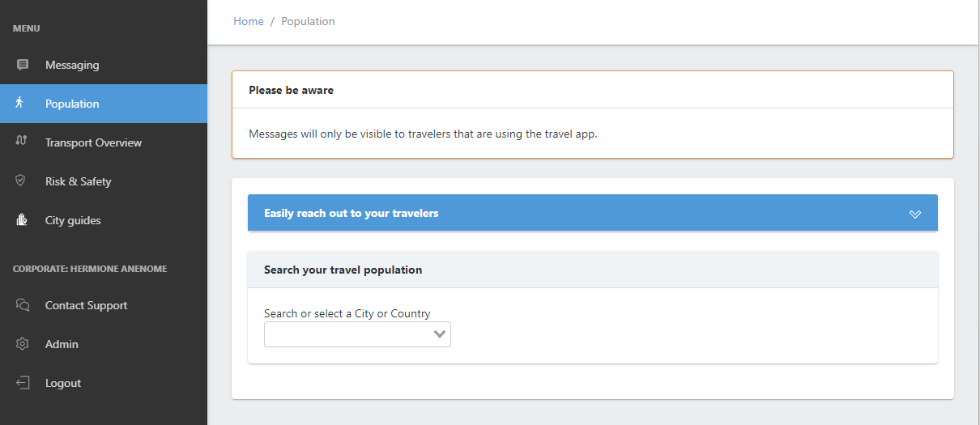Image resolution: width=980 pixels, height=425 pixels.
Task: Click the Population walking person icon
Action: 21,103
